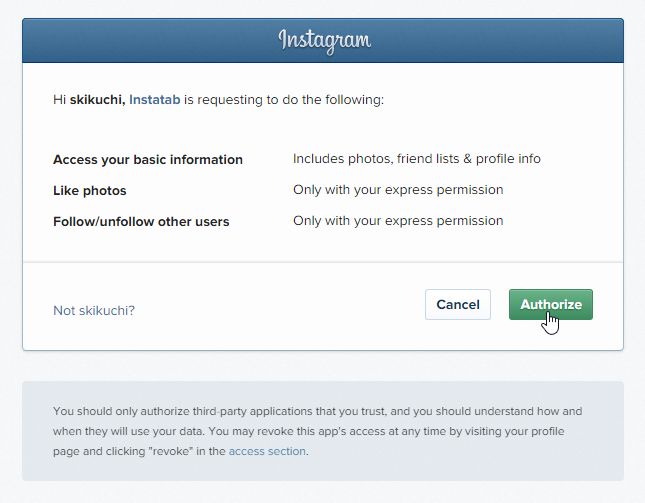Image resolution: width=645 pixels, height=503 pixels.
Task: Click the gray third-party warning notice box
Action: pyautogui.click(x=323, y=431)
